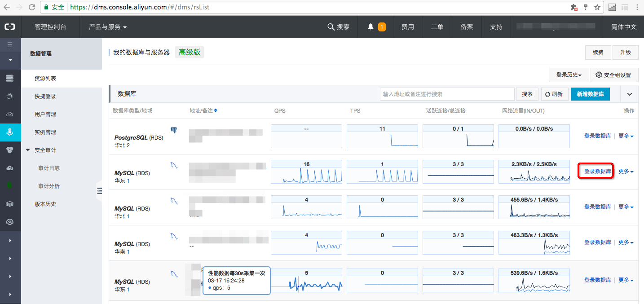This screenshot has width=644, height=304.
Task: Click the search magnifier in top navigation
Action: click(331, 27)
